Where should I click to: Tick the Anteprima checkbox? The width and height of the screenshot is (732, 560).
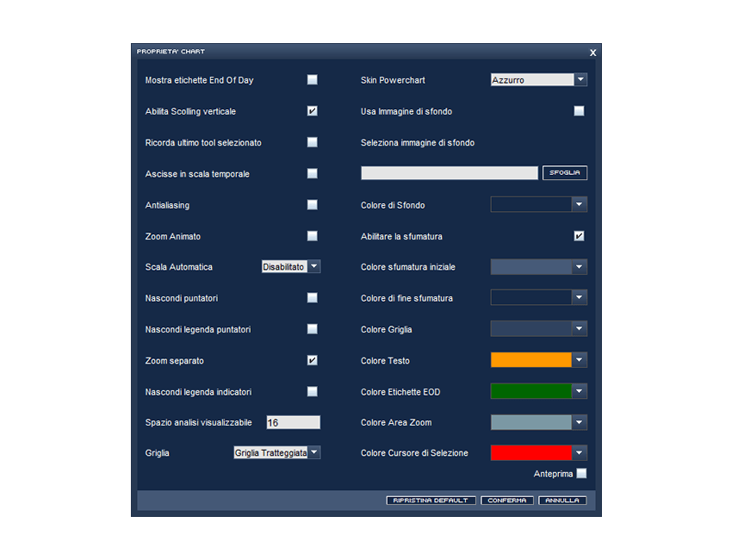[581, 474]
